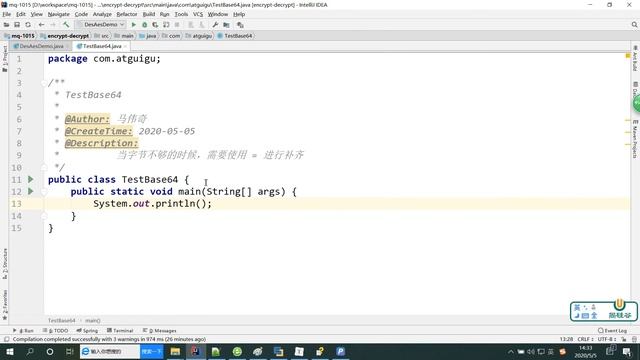Viewport: 640px width, 360px height.
Task: Open the Windows Start menu
Action: click(9, 351)
